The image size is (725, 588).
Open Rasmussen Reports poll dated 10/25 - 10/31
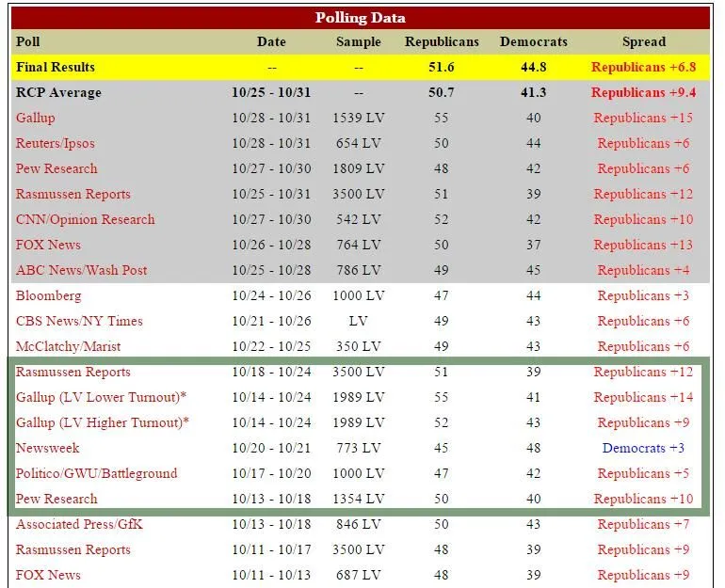(73, 194)
